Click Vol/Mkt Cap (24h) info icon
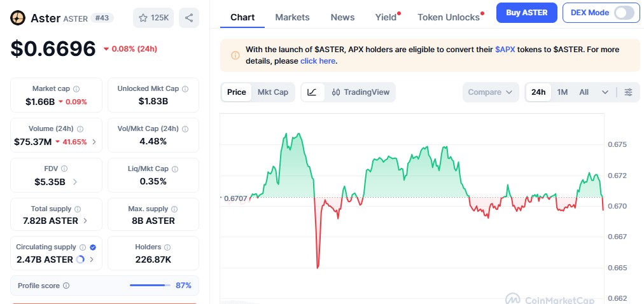The height and width of the screenshot is (304, 644). [x=185, y=129]
